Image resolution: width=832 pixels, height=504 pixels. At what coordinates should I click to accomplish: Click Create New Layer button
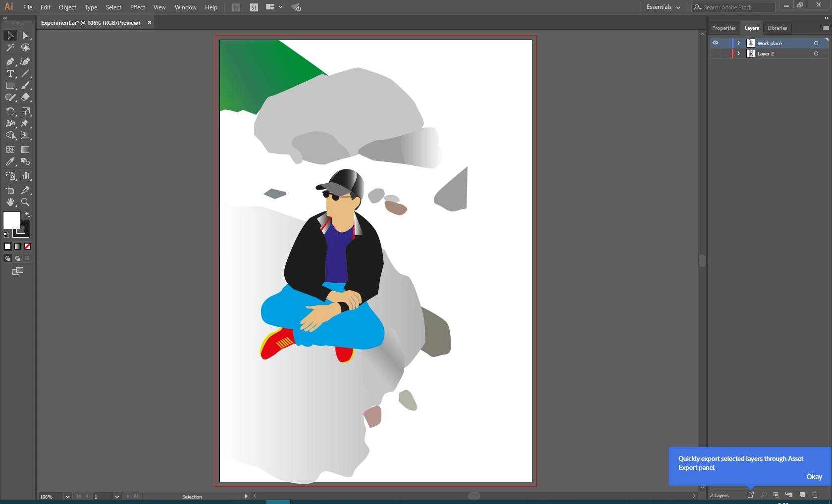(x=802, y=495)
